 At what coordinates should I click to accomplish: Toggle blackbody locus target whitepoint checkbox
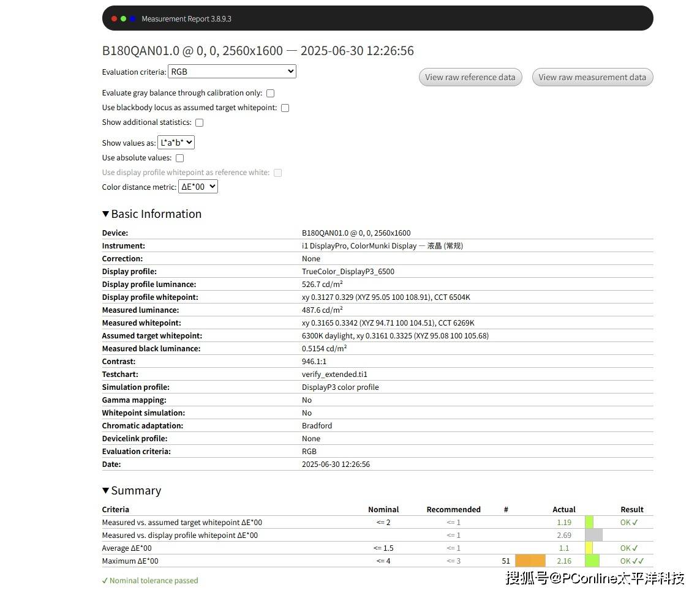click(x=285, y=108)
